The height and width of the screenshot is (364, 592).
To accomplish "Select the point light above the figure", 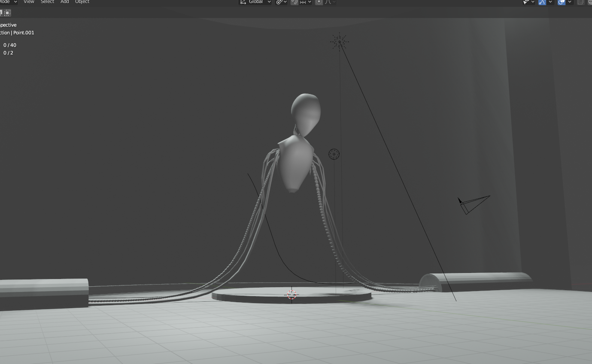I will click(339, 42).
